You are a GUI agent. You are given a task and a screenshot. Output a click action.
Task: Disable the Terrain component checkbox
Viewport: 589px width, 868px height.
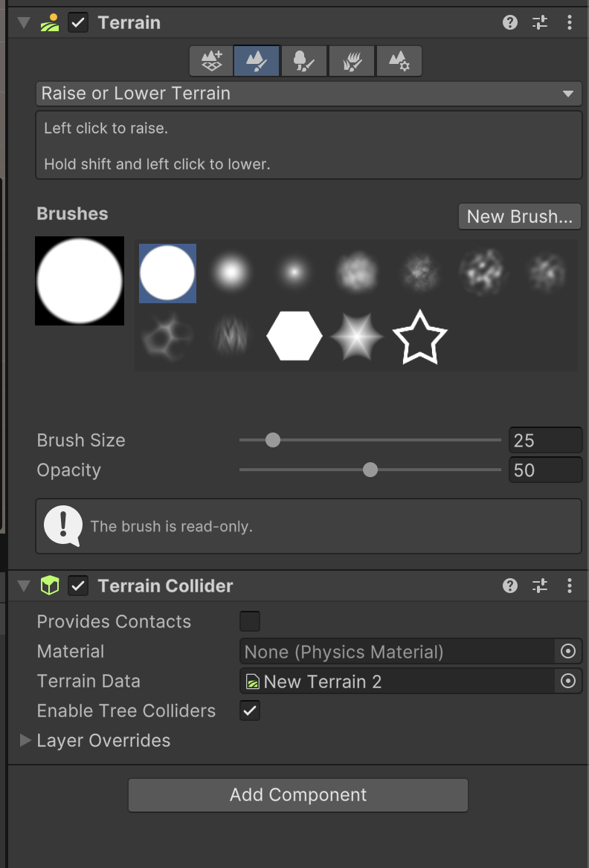click(x=78, y=22)
